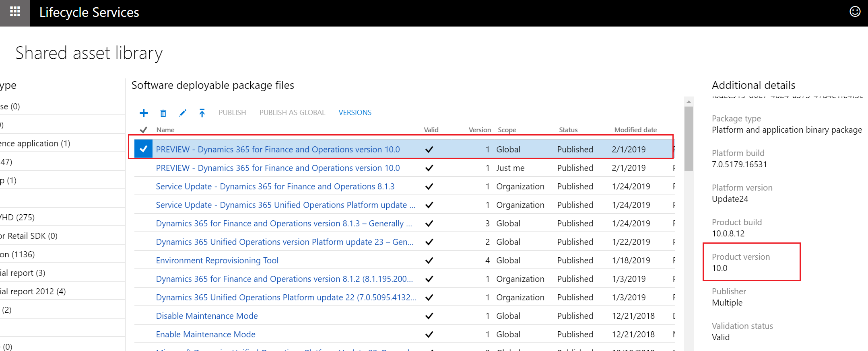Delete selected package with trash icon
The height and width of the screenshot is (351, 868).
coord(163,113)
